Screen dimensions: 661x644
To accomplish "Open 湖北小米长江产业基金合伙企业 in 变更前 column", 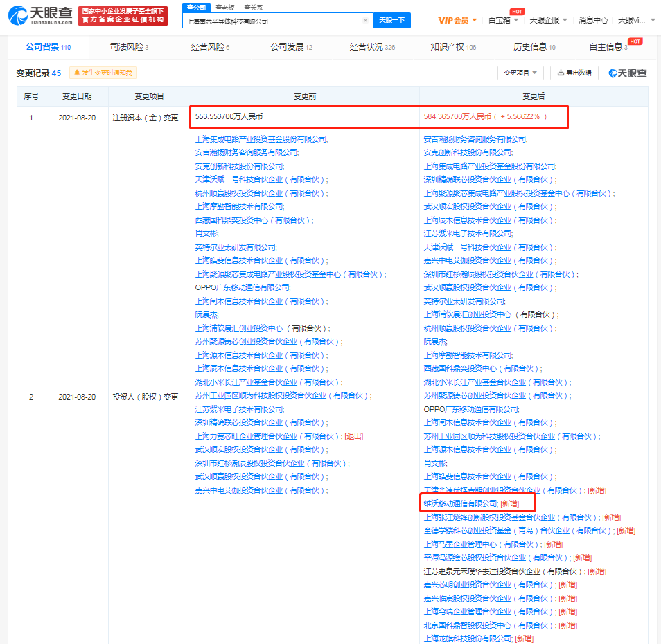I will point(269,382).
